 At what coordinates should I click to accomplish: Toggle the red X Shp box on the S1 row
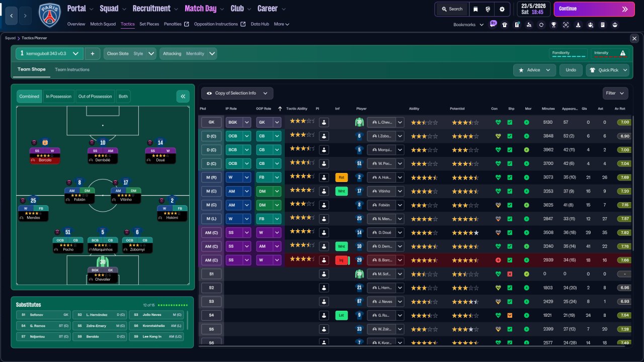tap(510, 274)
